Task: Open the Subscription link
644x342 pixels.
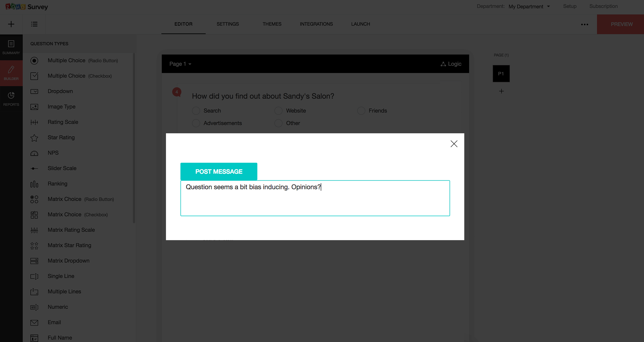Action: (x=603, y=6)
